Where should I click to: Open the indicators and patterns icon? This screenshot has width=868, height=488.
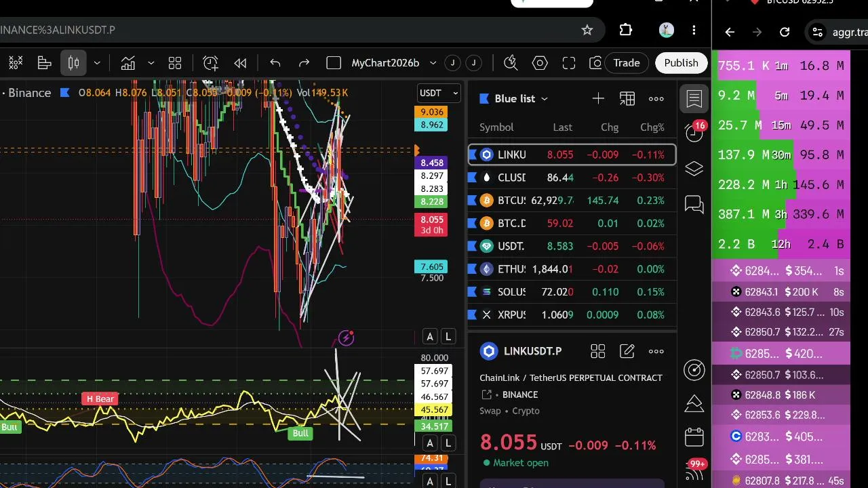coord(15,63)
